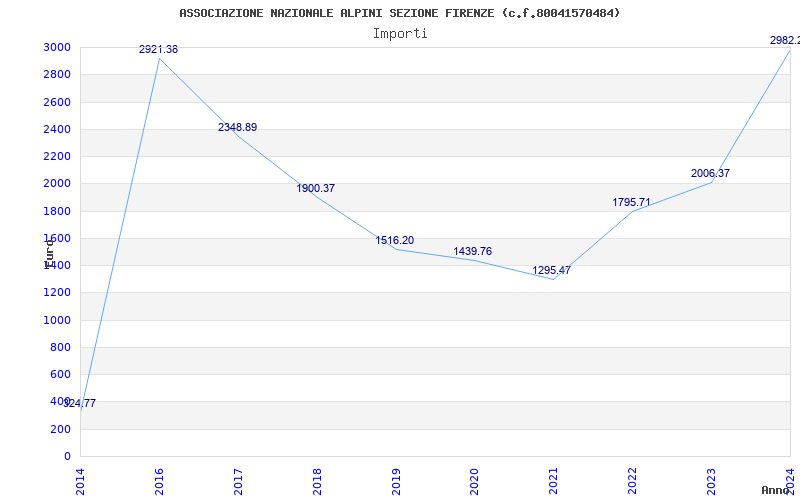The width and height of the screenshot is (800, 500).
Task: Click the 2000 y-axis value
Action: coord(57,183)
